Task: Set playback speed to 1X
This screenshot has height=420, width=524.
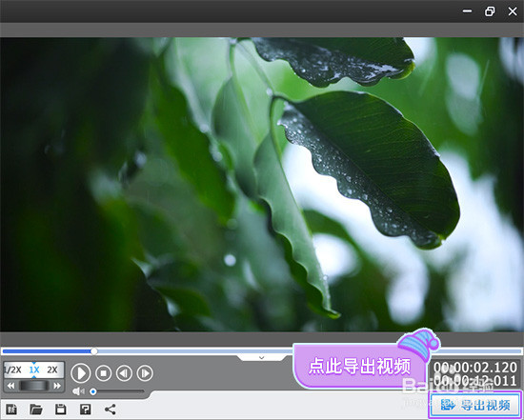Action: click(33, 370)
